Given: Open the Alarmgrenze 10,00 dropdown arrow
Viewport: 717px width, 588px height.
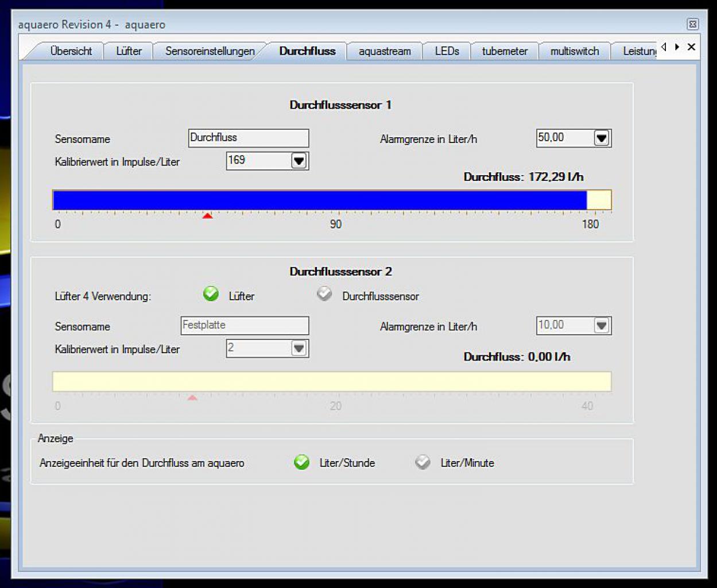Looking at the screenshot, I should [x=601, y=326].
